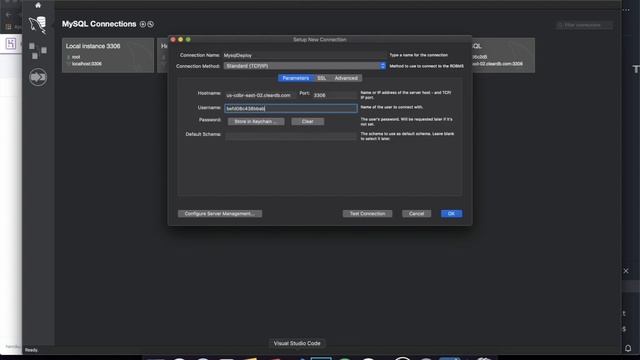Open Configure Server Management
This screenshot has width=640, height=360.
click(220, 213)
